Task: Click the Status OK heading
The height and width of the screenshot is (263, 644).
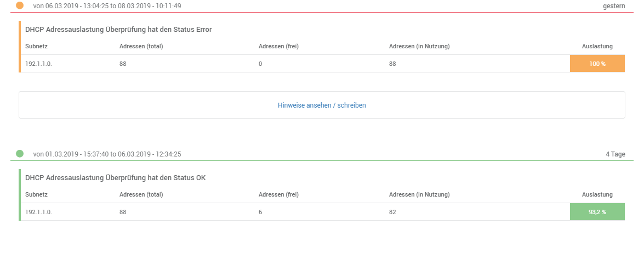Action: tap(115, 178)
